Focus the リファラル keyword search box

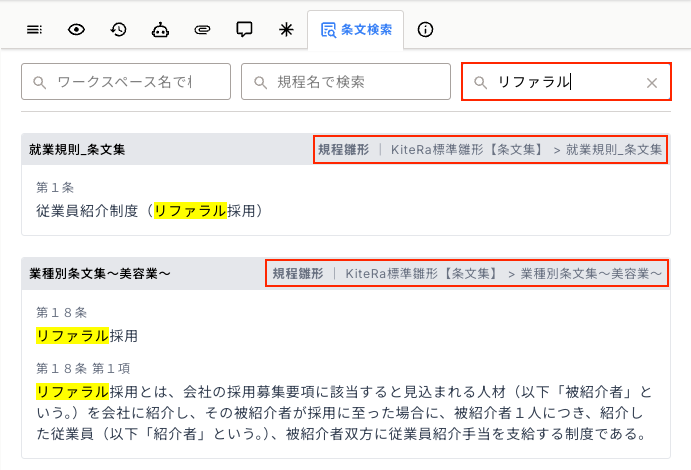[x=560, y=82]
